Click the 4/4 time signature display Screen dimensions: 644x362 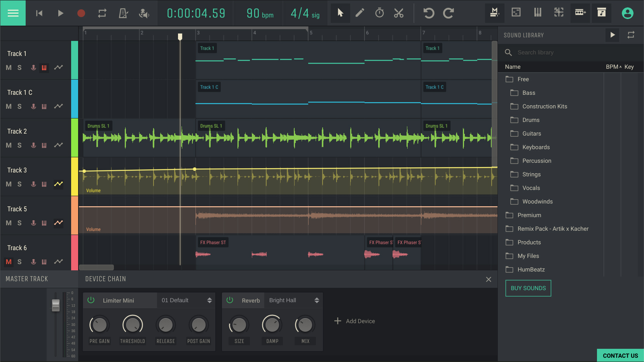click(305, 13)
